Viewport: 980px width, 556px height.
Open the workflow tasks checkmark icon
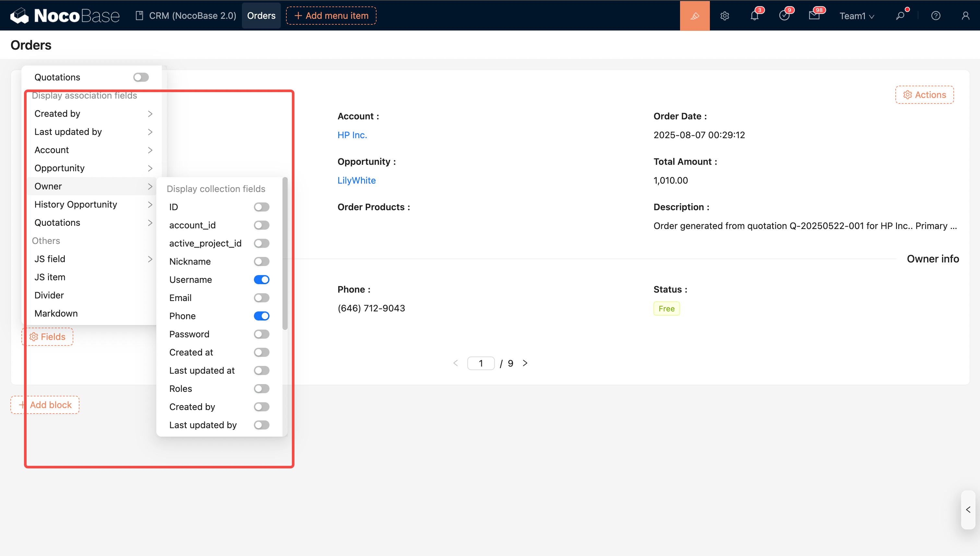coord(784,16)
